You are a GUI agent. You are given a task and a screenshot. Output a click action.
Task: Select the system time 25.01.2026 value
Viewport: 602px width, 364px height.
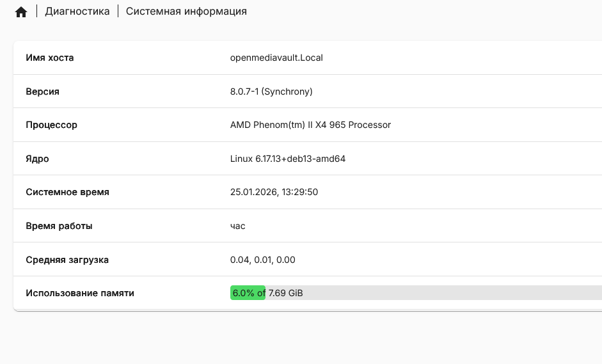pyautogui.click(x=274, y=192)
